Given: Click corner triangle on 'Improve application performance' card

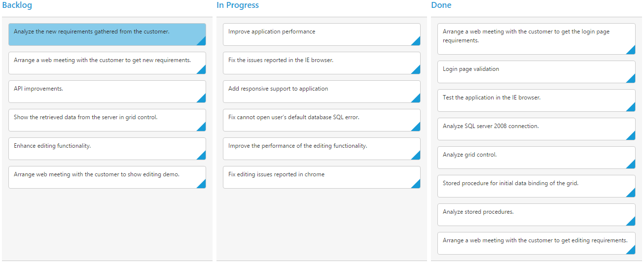Looking at the screenshot, I should click(417, 42).
